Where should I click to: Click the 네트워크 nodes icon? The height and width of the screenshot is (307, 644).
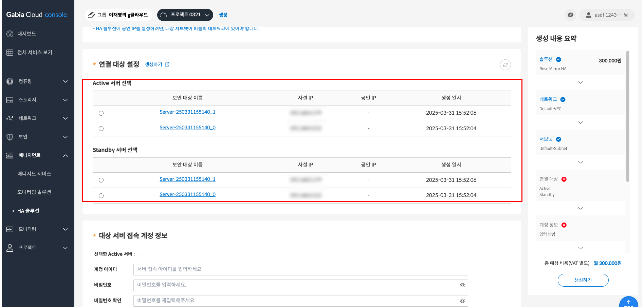click(10, 118)
